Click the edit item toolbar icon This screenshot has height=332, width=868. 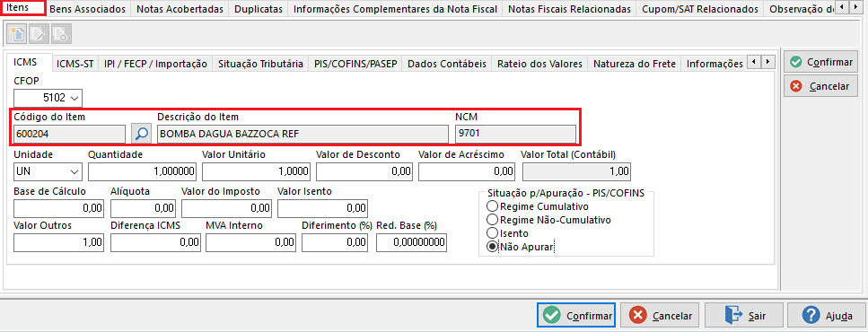39,34
